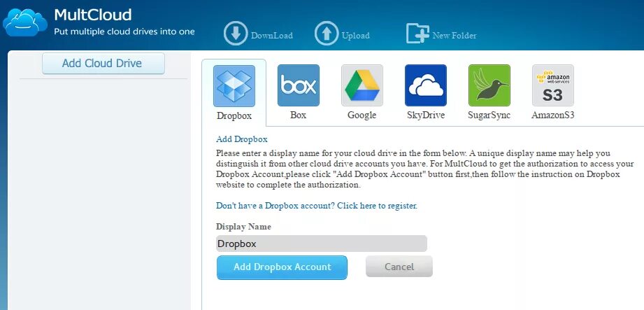Click the Add Dropbox Account button
Image resolution: width=644 pixels, height=310 pixels.
(x=282, y=267)
